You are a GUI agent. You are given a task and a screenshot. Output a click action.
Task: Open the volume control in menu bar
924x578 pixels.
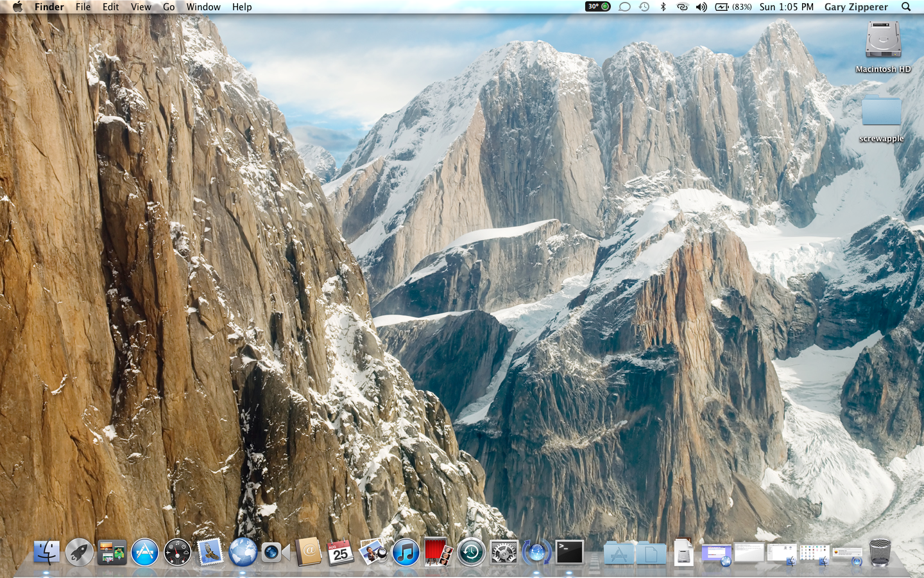coord(701,7)
